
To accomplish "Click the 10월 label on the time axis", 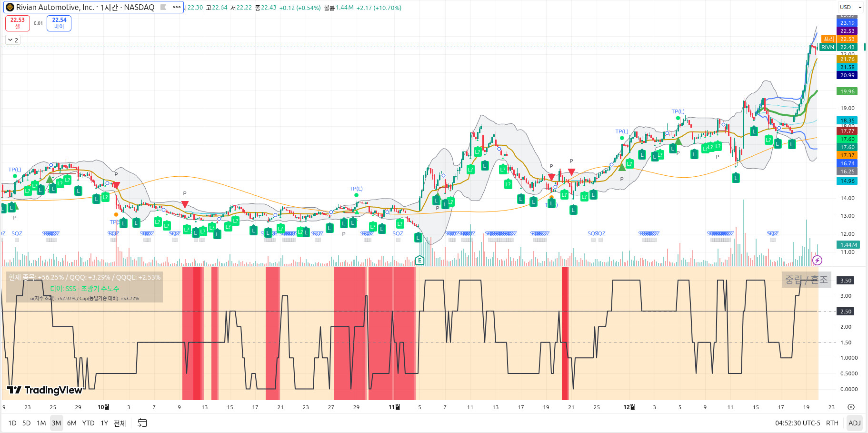I will pyautogui.click(x=103, y=407).
